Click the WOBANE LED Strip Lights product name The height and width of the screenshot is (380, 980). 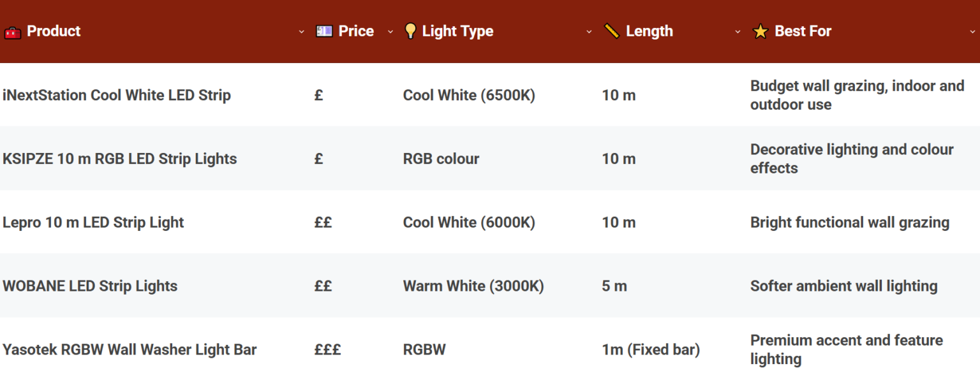coord(90,286)
